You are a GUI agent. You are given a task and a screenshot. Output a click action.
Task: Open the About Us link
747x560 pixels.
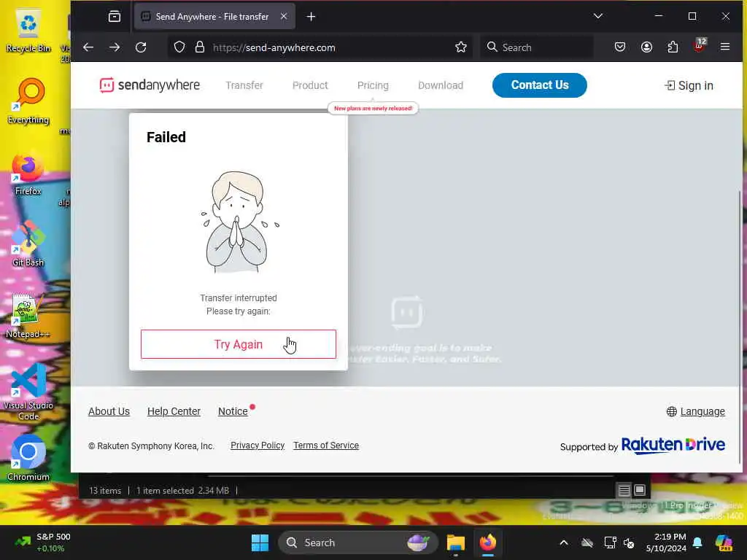pyautogui.click(x=109, y=411)
